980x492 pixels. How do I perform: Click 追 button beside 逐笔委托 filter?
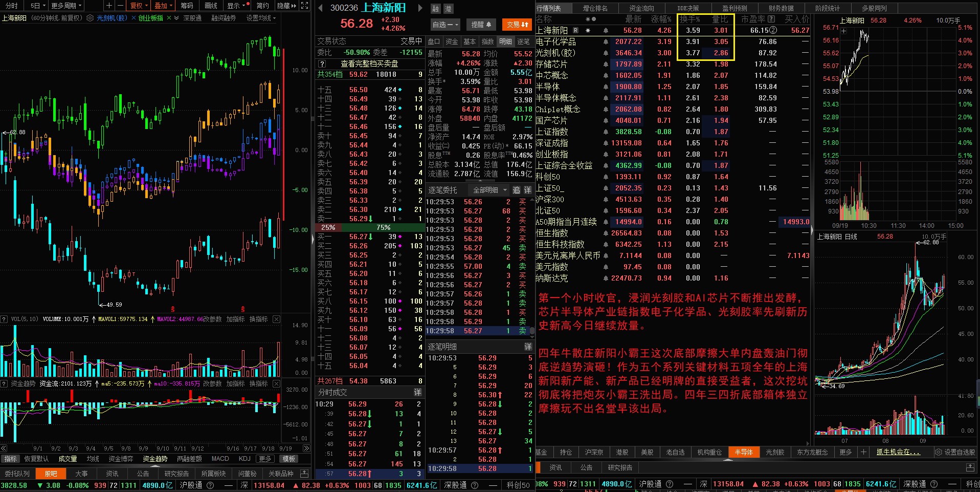pyautogui.click(x=516, y=190)
